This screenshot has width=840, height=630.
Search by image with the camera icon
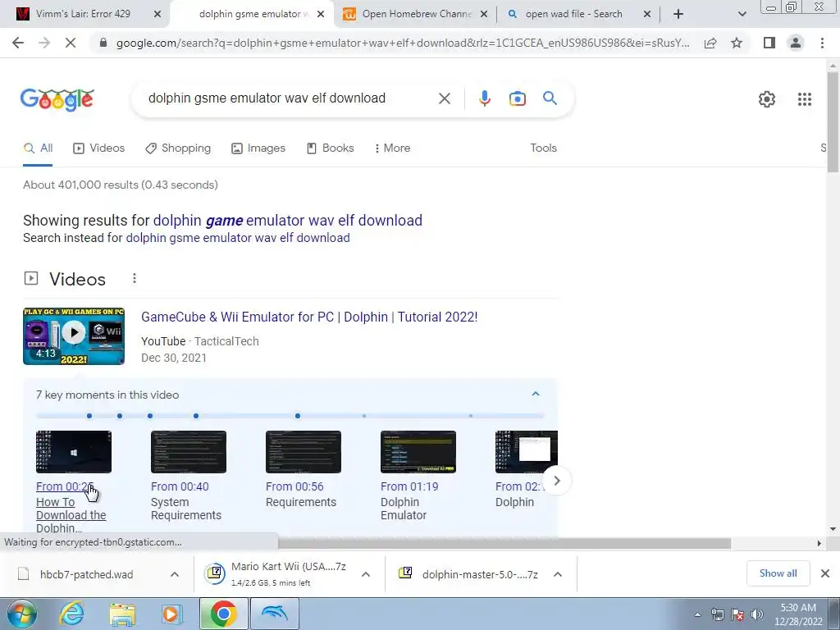(517, 98)
